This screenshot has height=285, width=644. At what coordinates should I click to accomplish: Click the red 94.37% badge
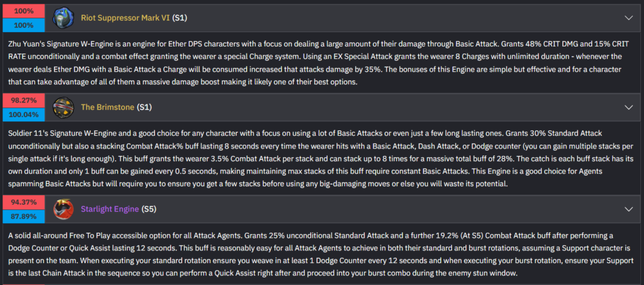pyautogui.click(x=23, y=202)
